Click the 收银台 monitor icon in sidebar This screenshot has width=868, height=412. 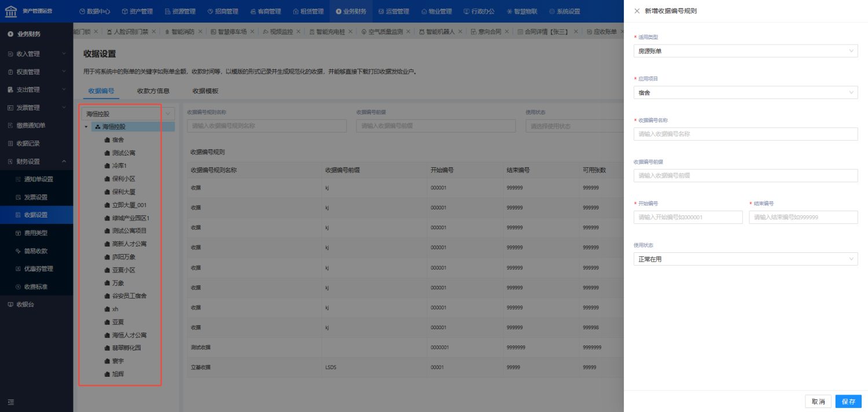[x=10, y=304]
